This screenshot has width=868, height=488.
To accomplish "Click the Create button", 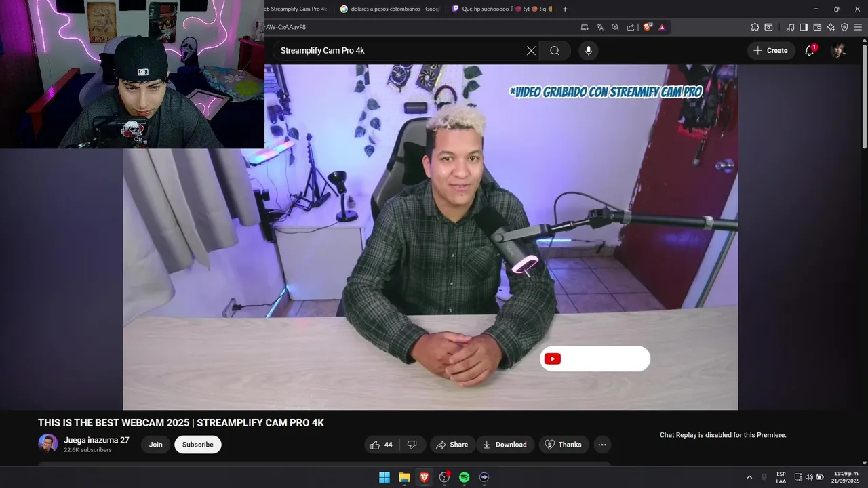I will click(x=771, y=51).
